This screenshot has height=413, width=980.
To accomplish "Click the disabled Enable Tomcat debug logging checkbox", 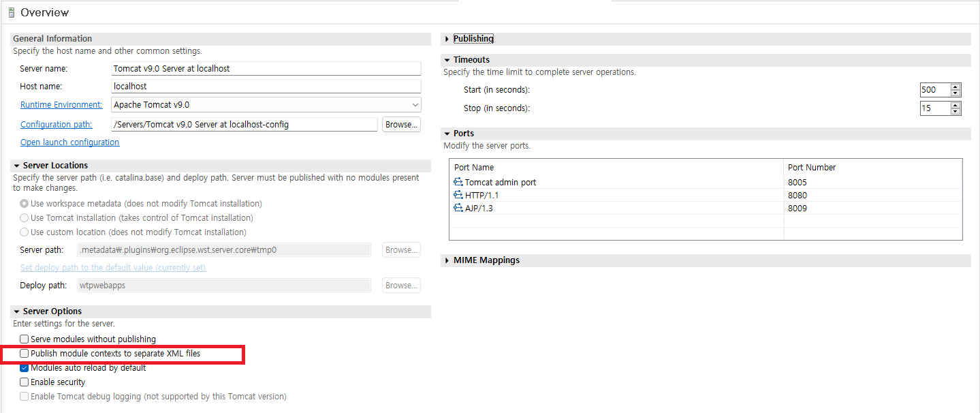I will 25,396.
